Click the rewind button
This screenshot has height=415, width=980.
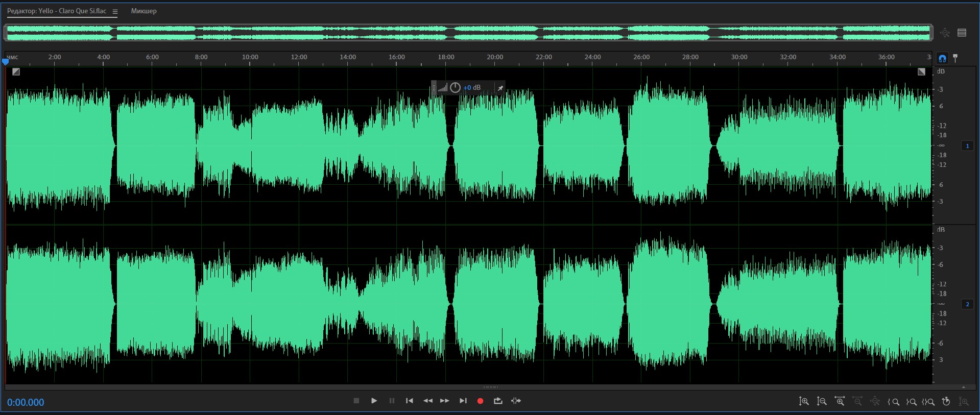[x=428, y=401]
